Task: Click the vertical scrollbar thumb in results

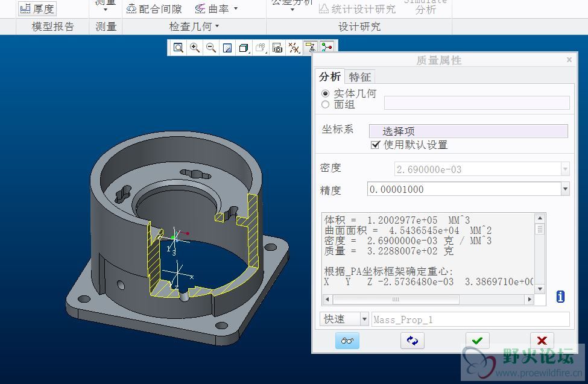Action: (x=540, y=228)
